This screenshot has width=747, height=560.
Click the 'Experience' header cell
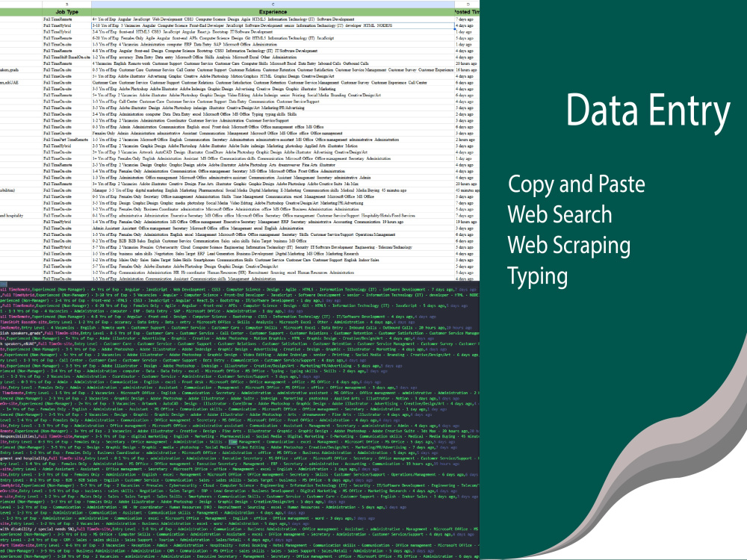click(273, 12)
